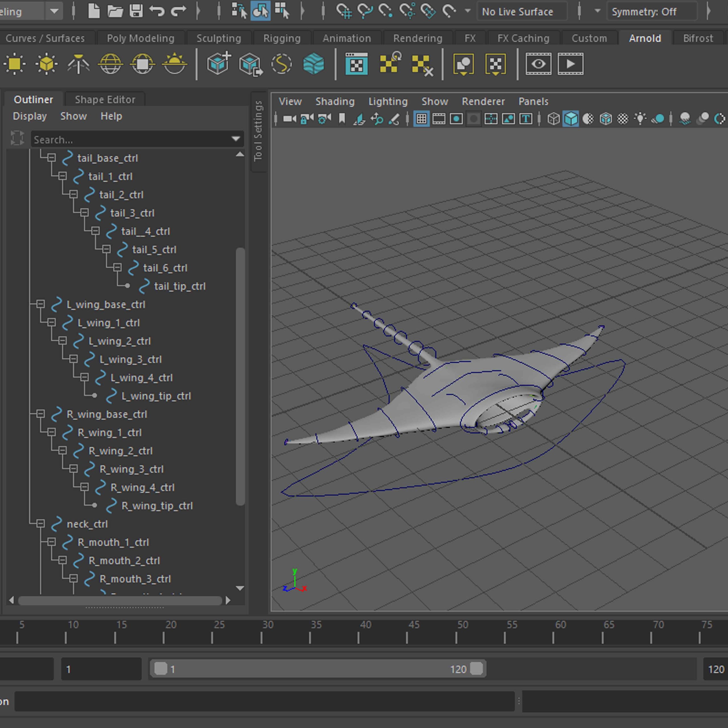The height and width of the screenshot is (728, 728).
Task: Toggle Smooth Shade All in the viewport
Action: (x=570, y=119)
